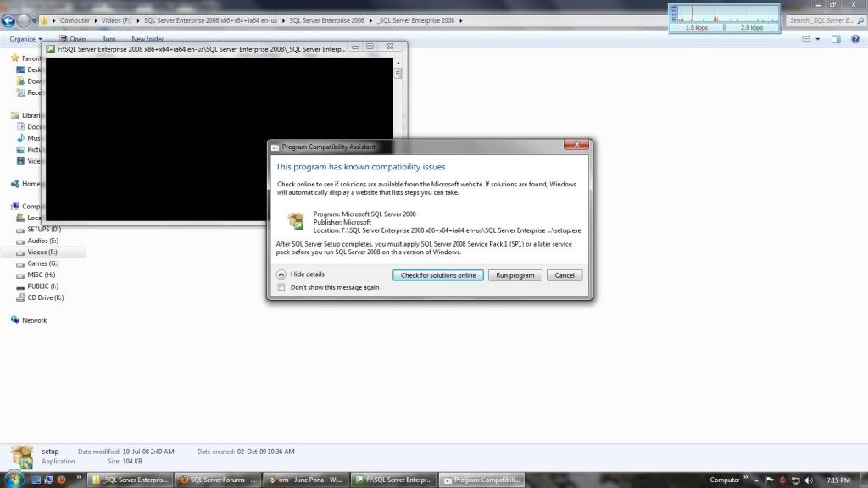Screen dimensions: 868x488
Task: Select Videos (F:) drive in navigation pane
Action: pos(42,252)
